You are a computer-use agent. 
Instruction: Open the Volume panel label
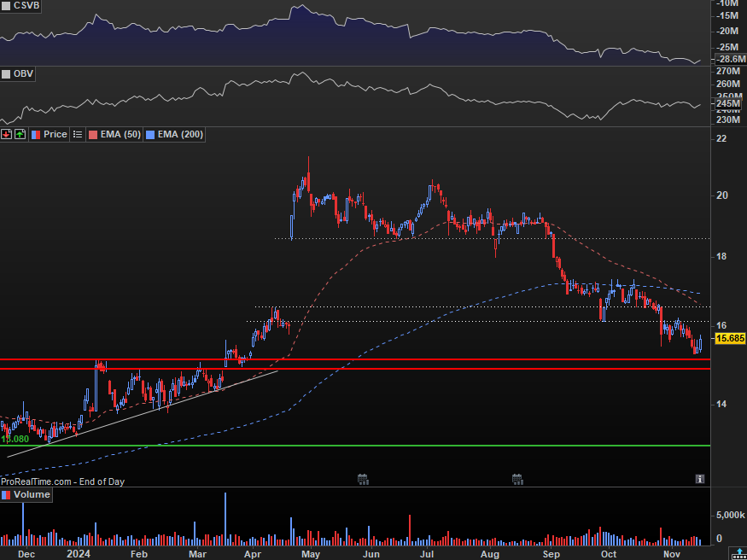32,495
